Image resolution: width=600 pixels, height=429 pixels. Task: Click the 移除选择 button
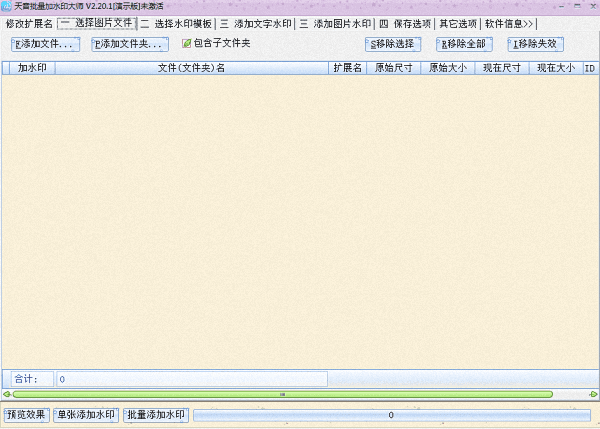click(393, 44)
